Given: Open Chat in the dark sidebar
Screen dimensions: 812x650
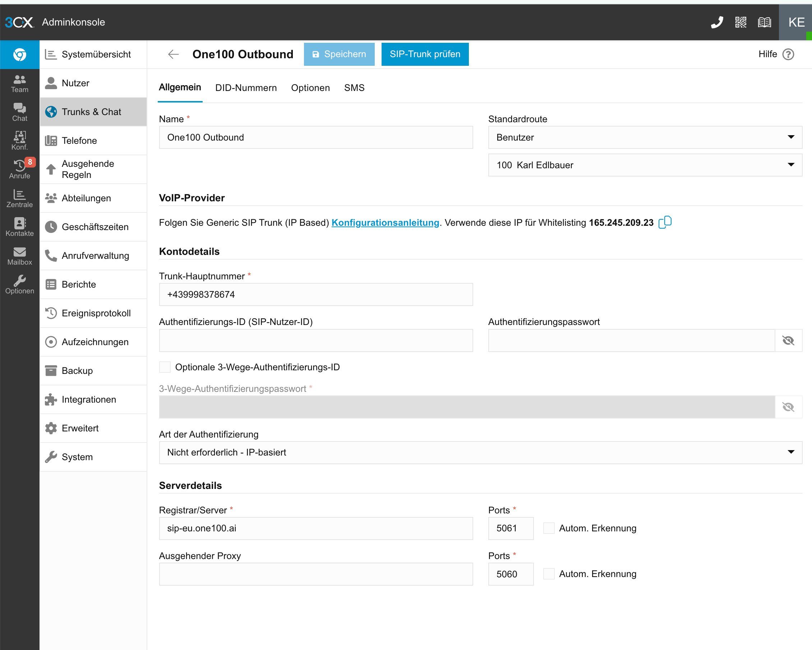Looking at the screenshot, I should [x=20, y=112].
